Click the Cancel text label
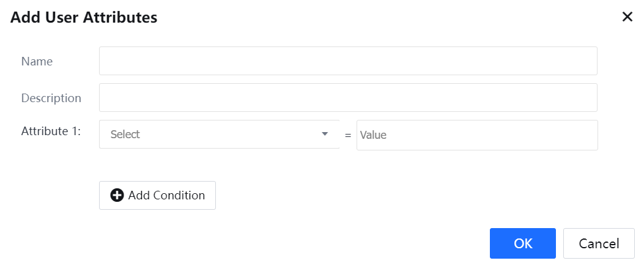644x266 pixels. pos(599,243)
